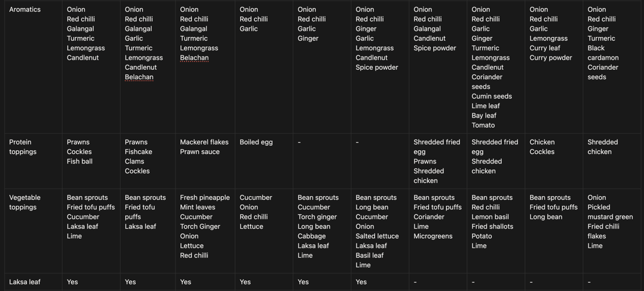Select the Curry powder text

tap(550, 58)
